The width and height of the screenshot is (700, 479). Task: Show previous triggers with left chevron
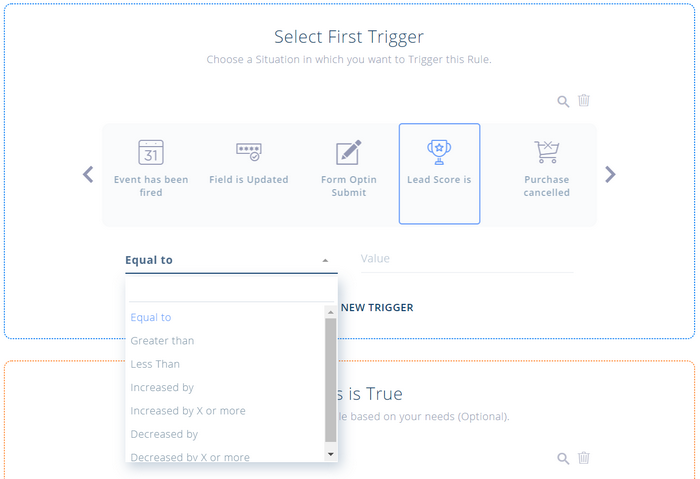click(88, 174)
